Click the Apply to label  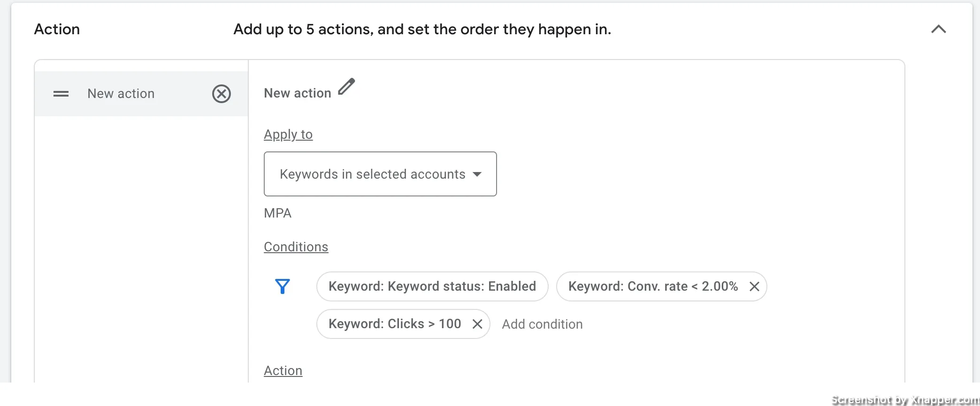pos(288,135)
